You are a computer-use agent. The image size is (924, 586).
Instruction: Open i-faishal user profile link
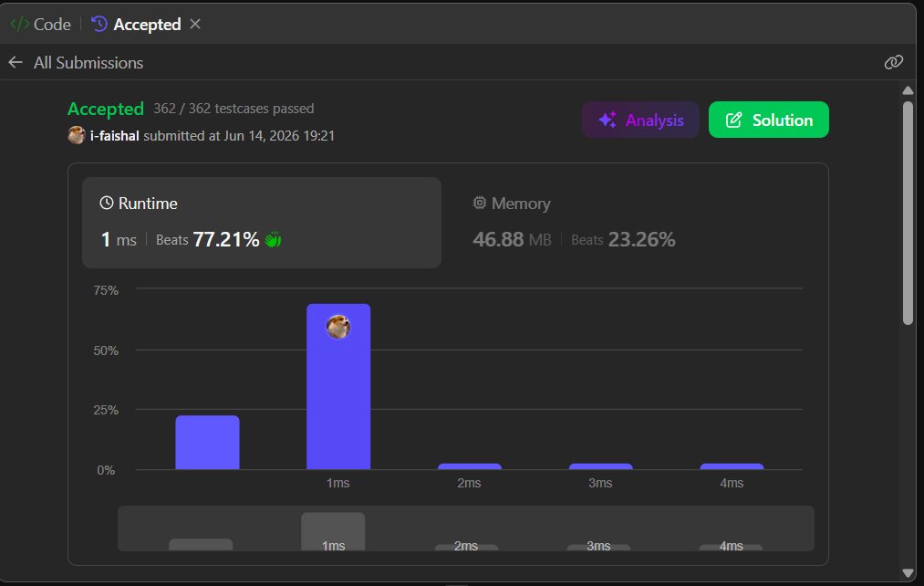(x=114, y=136)
